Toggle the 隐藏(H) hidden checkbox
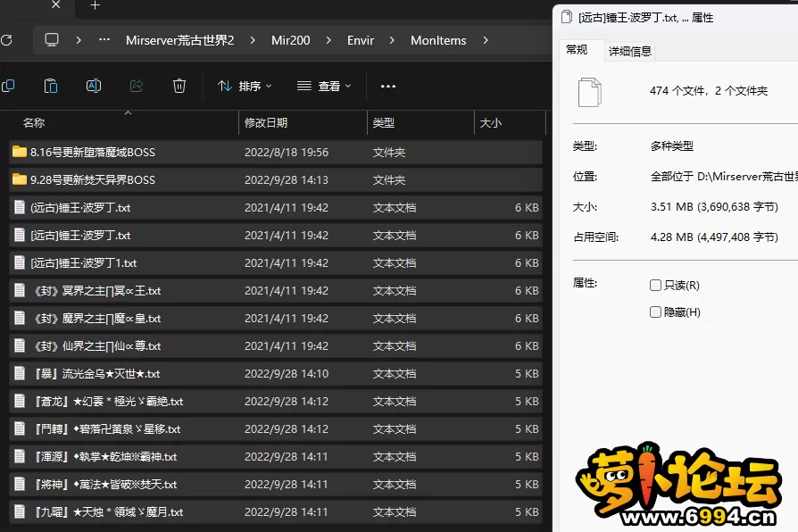798x532 pixels. coord(655,312)
